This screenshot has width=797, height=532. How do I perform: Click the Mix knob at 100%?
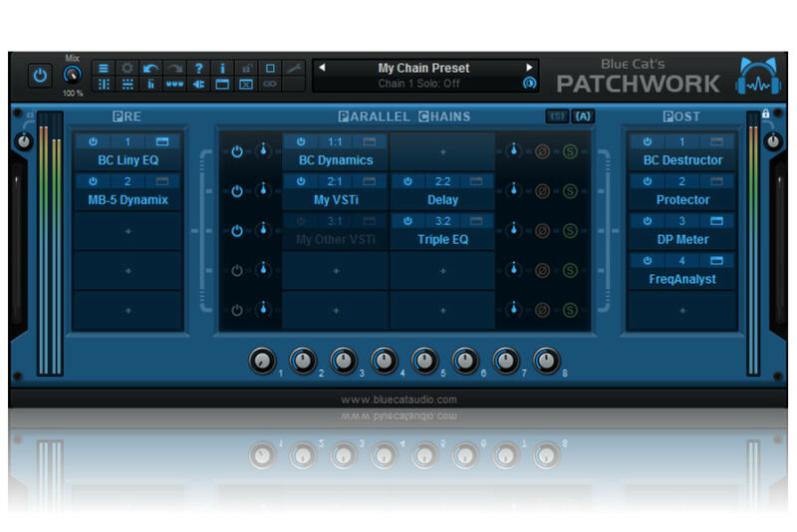pyautogui.click(x=72, y=75)
